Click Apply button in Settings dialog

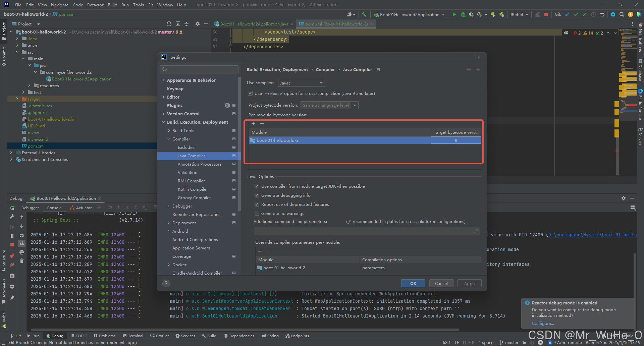(x=470, y=283)
